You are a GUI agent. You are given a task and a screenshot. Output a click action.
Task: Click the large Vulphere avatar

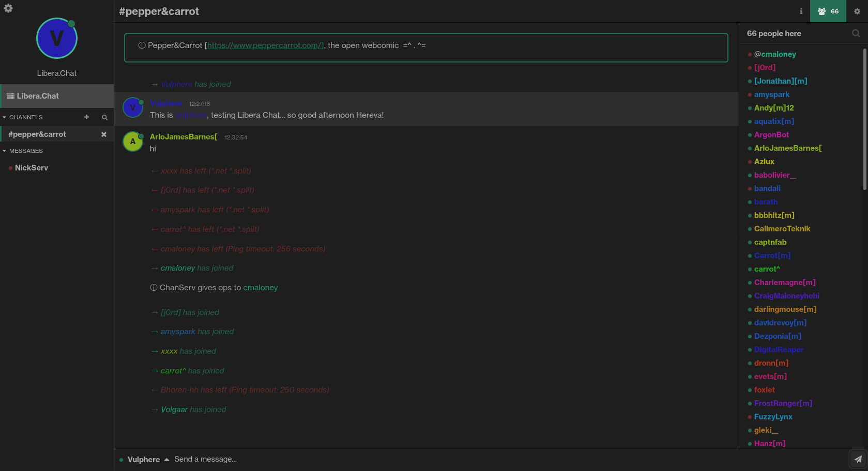pos(57,38)
